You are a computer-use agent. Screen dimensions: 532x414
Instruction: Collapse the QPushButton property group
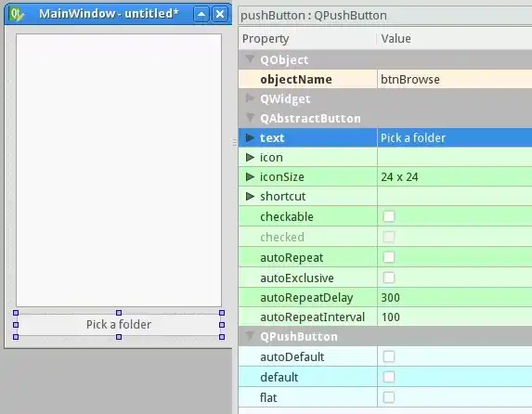tap(250, 336)
